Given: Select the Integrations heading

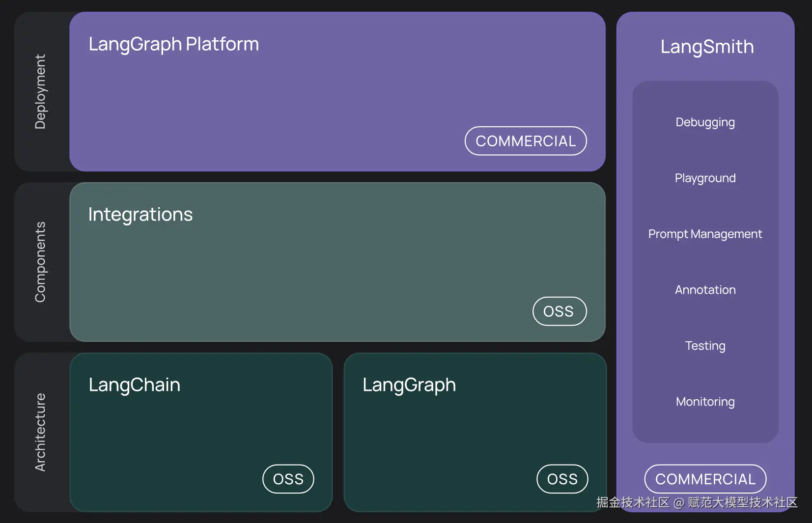Looking at the screenshot, I should click(140, 215).
